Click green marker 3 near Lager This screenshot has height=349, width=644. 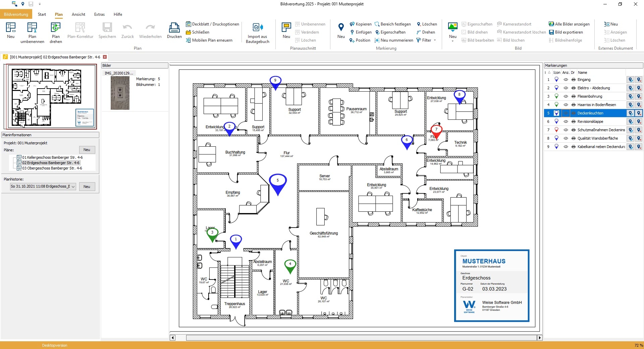pos(212,235)
